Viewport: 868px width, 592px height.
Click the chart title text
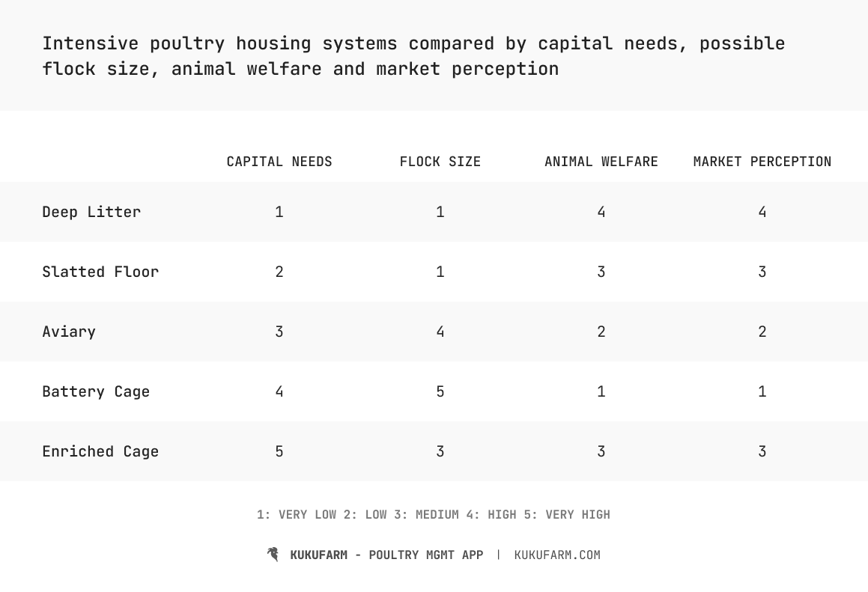tap(413, 56)
